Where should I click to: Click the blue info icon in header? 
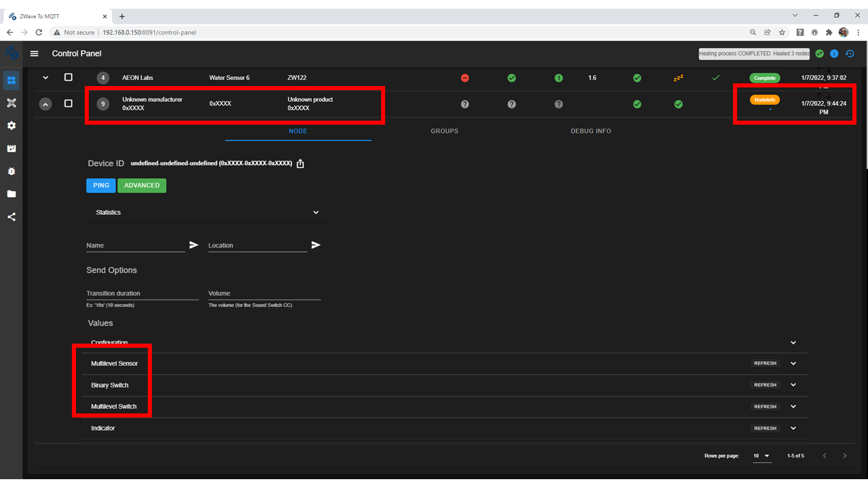click(834, 54)
